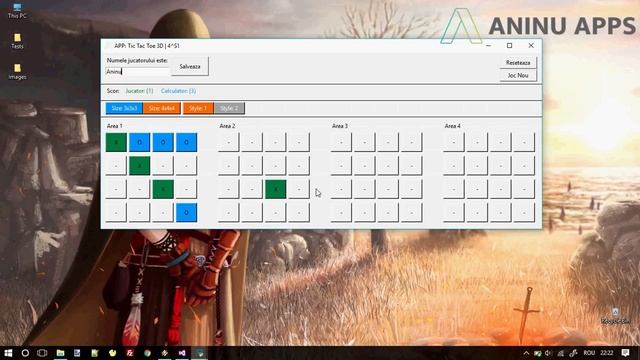This screenshot has width=640, height=360.
Task: Open Chrome from the taskbar
Action: coord(147,353)
